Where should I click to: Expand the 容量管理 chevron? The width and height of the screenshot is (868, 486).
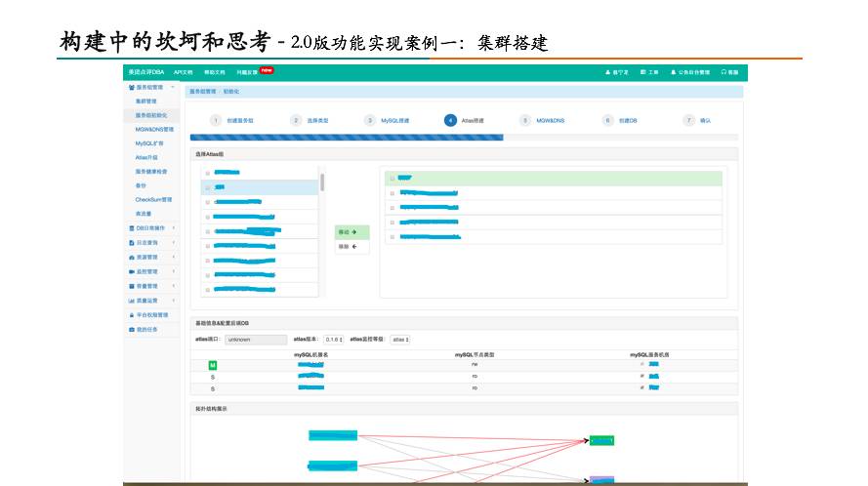[x=173, y=286]
